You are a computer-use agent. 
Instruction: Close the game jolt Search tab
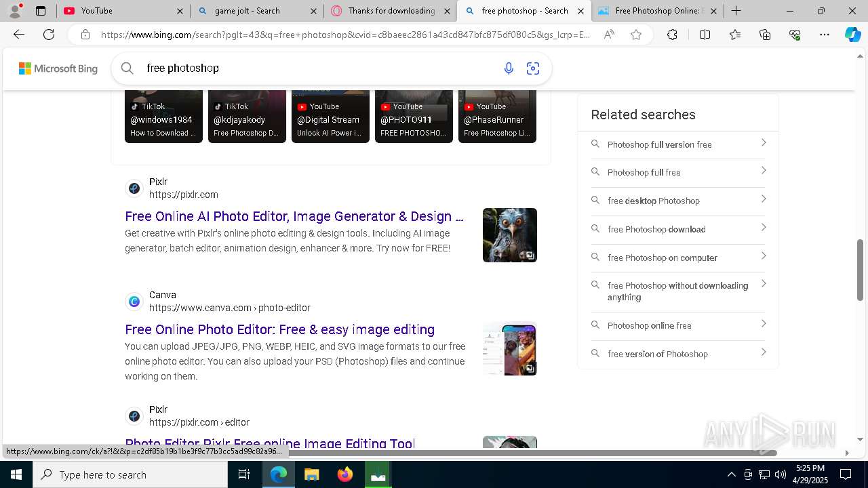point(313,11)
